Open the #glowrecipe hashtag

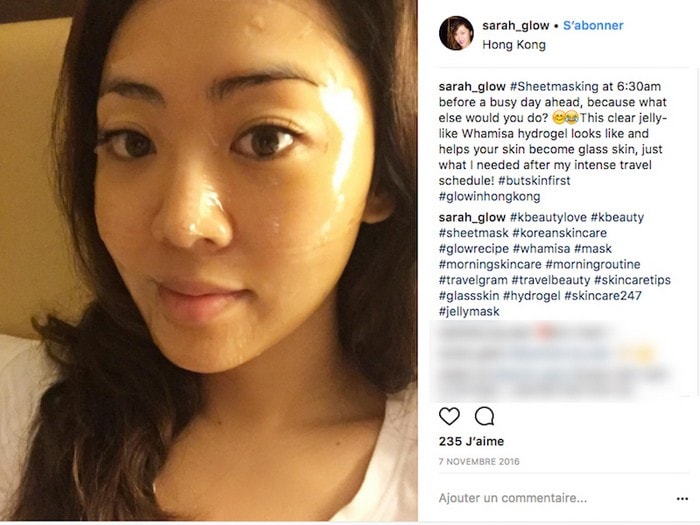click(x=474, y=249)
